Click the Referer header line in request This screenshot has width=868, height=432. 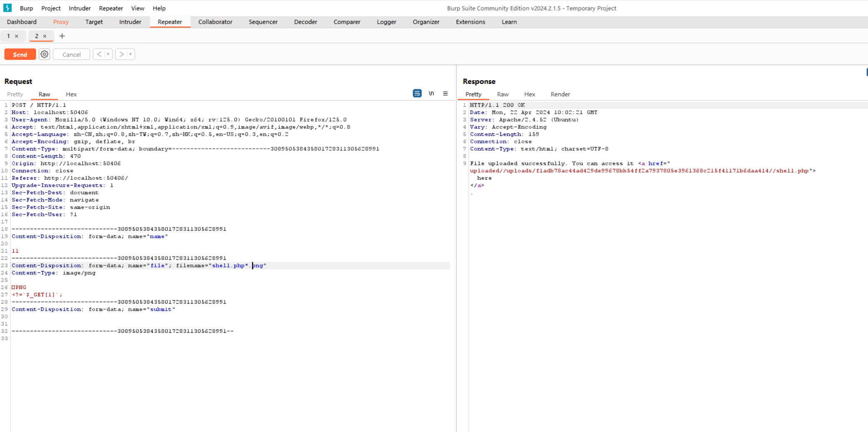(70, 178)
